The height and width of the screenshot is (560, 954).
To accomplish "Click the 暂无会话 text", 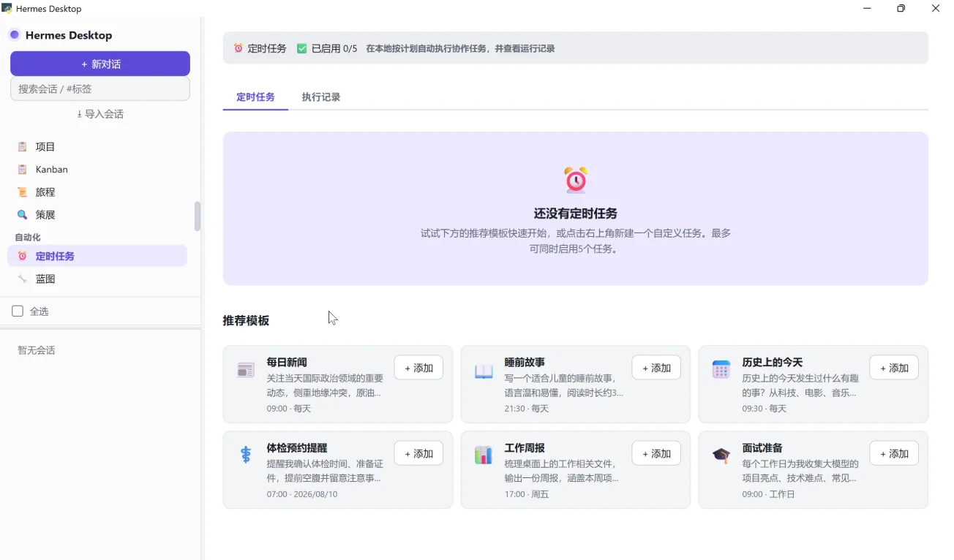I will [x=37, y=350].
